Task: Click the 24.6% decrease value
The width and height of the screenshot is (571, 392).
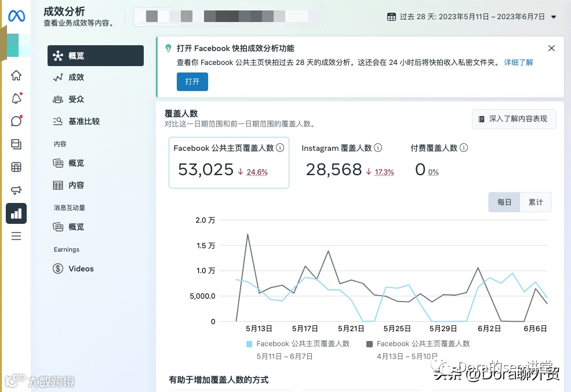Action: point(257,172)
